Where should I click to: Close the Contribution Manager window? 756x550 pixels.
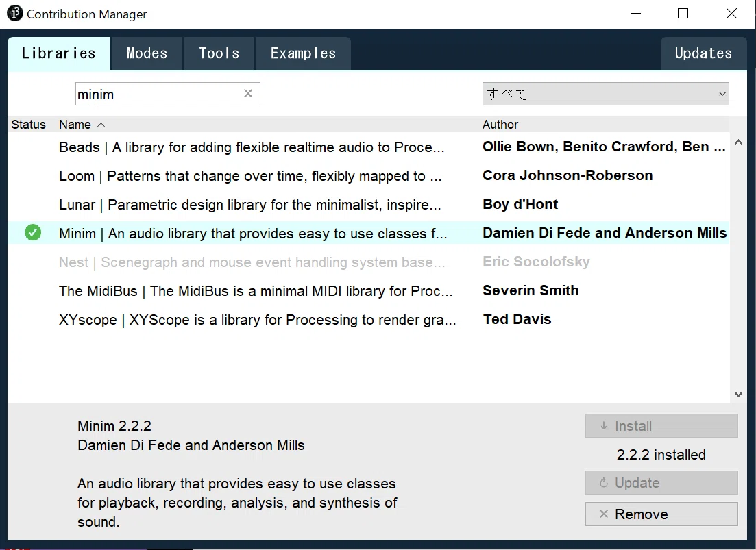731,14
